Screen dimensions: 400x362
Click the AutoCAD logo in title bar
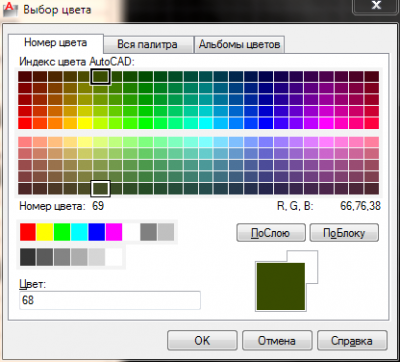[x=10, y=9]
